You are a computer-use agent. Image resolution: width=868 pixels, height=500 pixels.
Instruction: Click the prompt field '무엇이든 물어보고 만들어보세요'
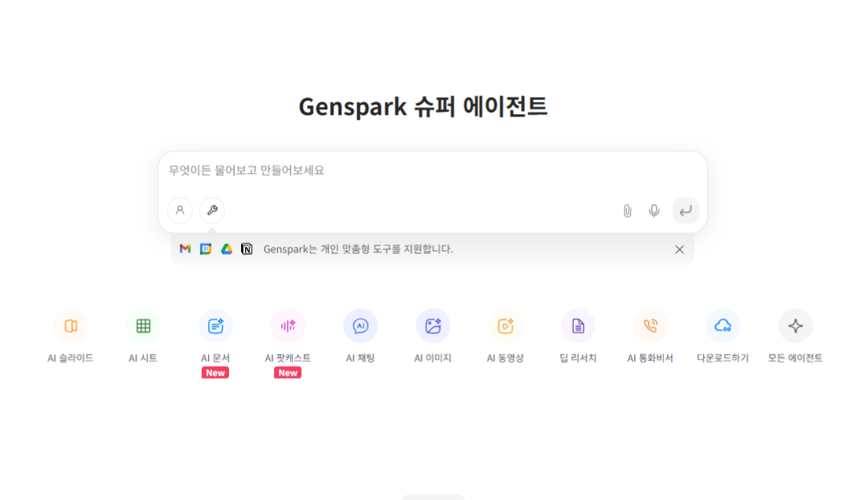pyautogui.click(x=432, y=170)
